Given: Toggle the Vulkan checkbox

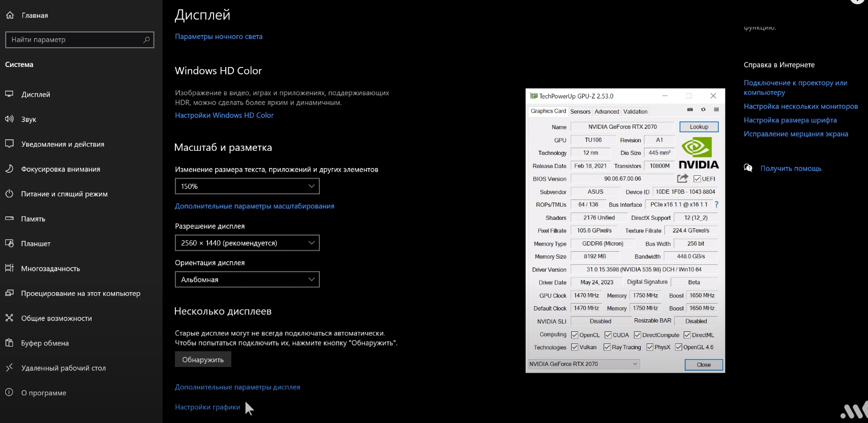Looking at the screenshot, I should coord(575,347).
